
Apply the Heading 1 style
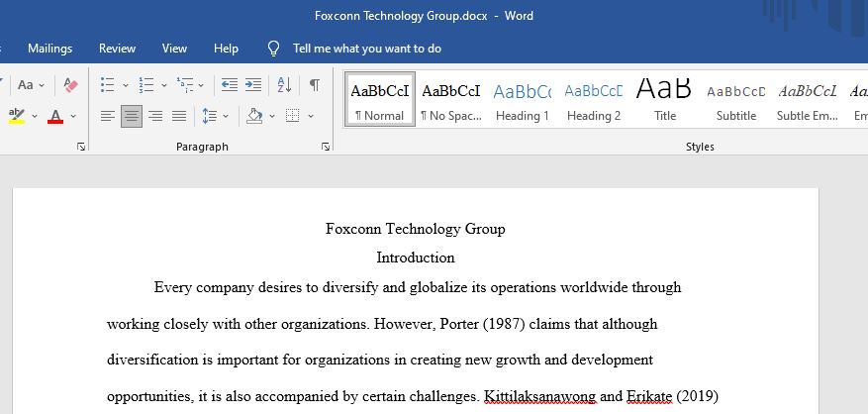click(522, 100)
